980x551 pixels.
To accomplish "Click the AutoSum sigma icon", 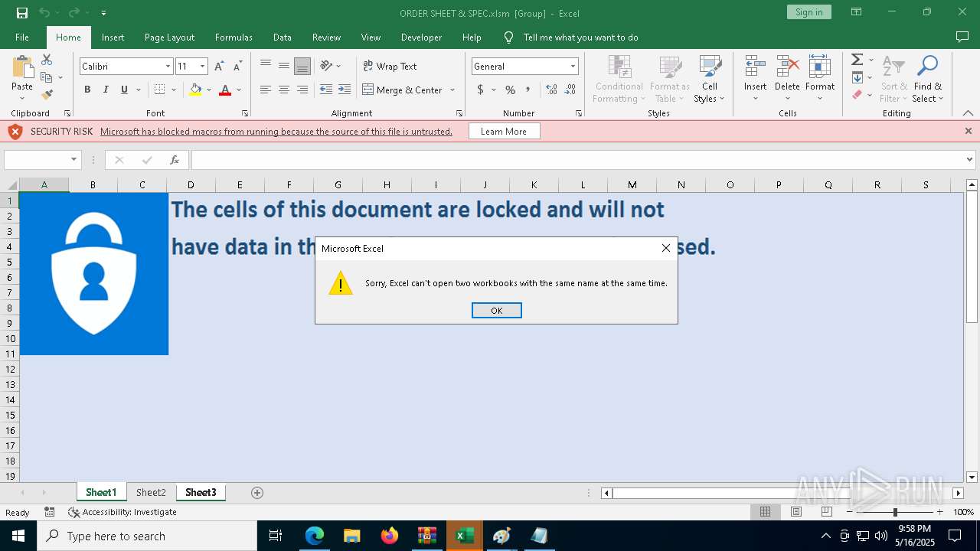I will tap(857, 60).
